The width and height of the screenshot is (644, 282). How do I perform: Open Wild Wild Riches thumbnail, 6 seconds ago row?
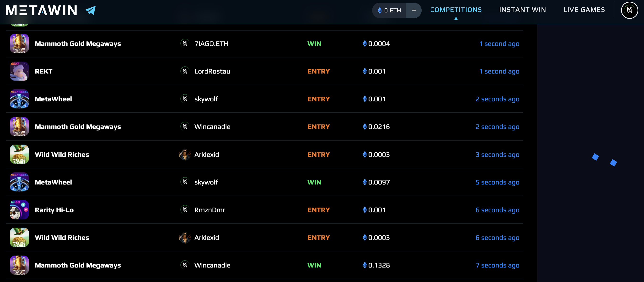(x=19, y=238)
